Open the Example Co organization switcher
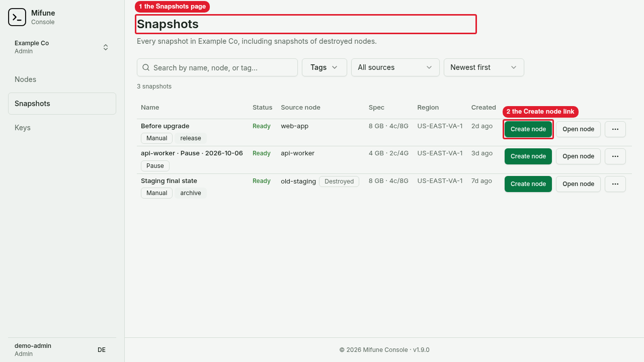This screenshot has width=644, height=362. [62, 47]
